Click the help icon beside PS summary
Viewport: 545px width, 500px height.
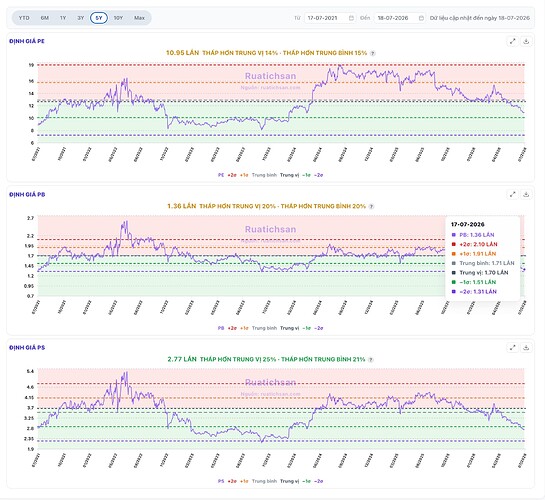click(x=371, y=360)
